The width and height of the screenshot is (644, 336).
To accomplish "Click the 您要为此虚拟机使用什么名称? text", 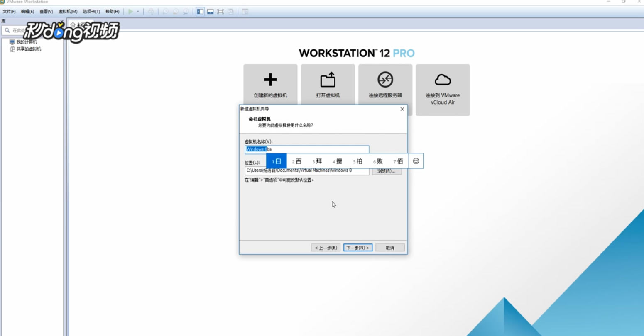I will click(x=286, y=125).
